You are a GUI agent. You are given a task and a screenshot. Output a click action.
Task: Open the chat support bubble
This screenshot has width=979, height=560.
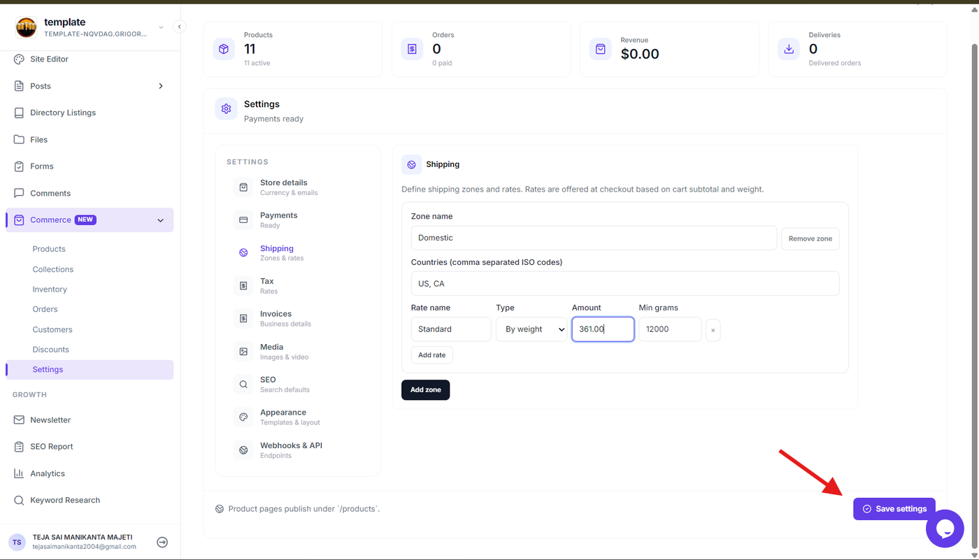tap(945, 529)
